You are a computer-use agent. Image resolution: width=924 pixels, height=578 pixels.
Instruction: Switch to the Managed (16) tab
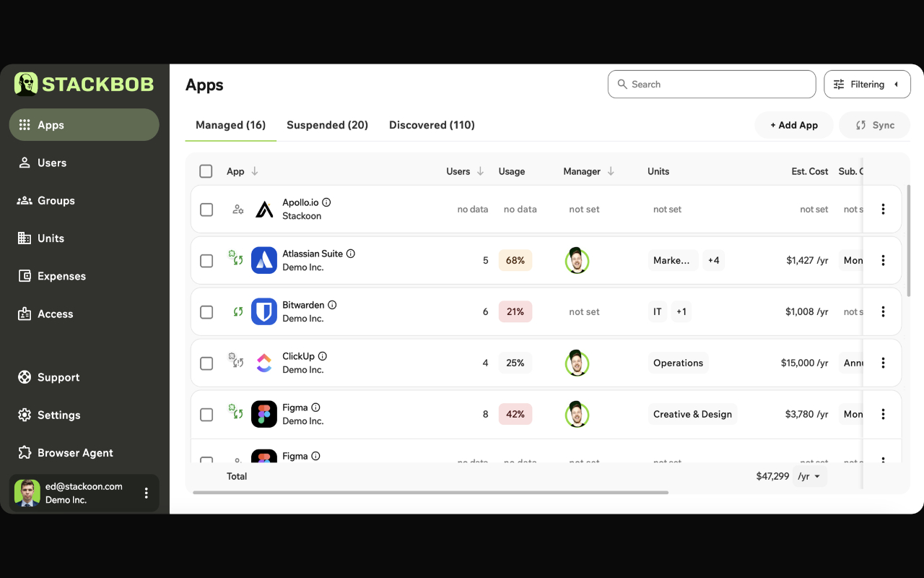[230, 125]
